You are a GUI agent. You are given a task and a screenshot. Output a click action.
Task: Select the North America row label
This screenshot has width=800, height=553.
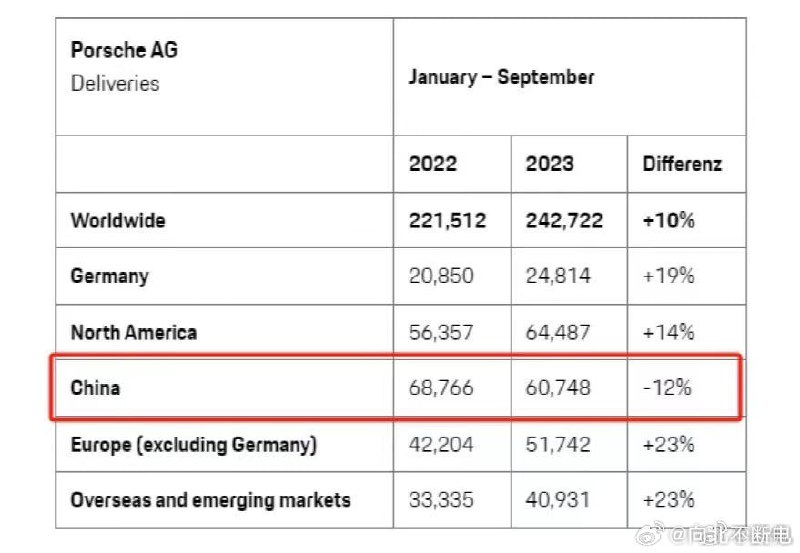134,332
